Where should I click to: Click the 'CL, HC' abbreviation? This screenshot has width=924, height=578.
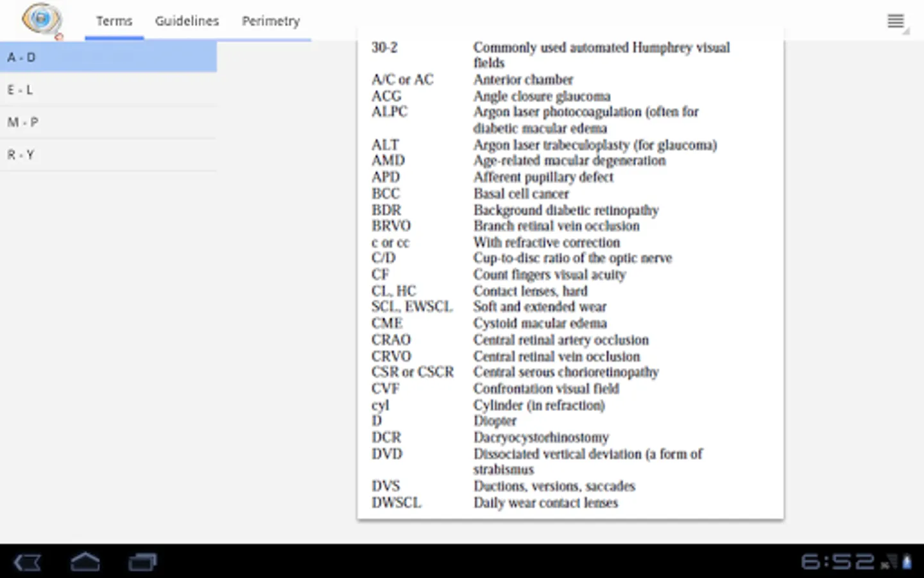(394, 291)
